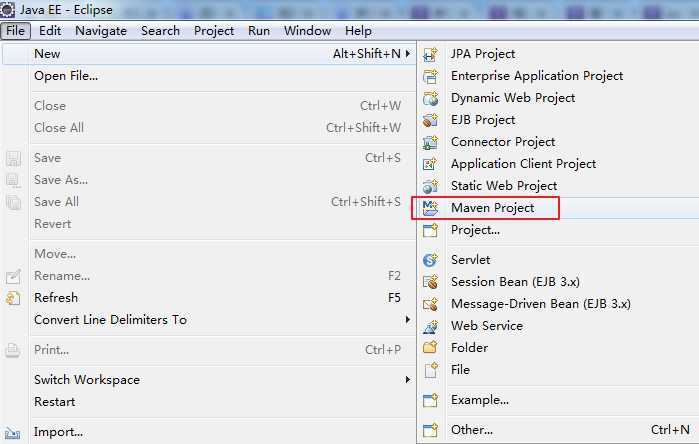Click the File page icon in submenu
This screenshot has height=444, width=699.
(x=431, y=370)
